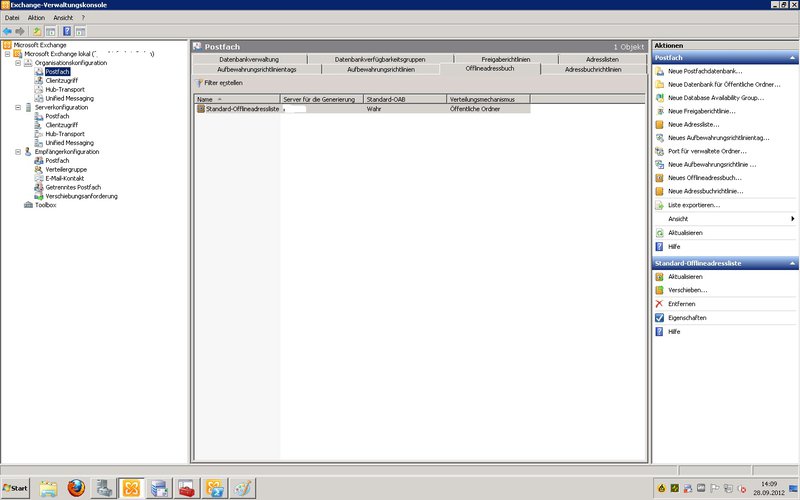Click the Forward arrow toolbar icon

20,32
